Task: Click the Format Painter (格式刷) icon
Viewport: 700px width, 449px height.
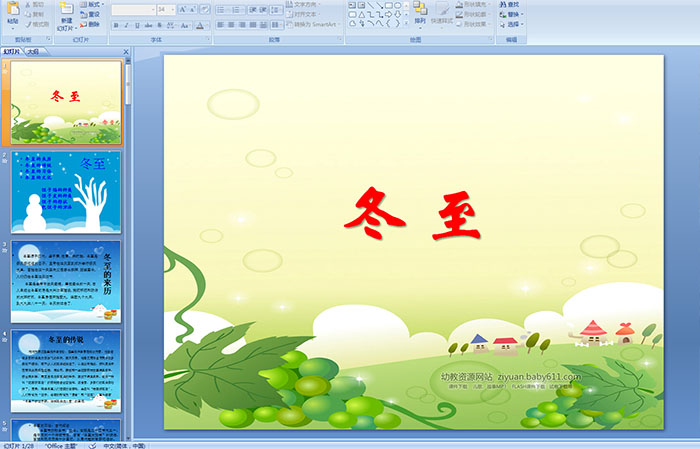Action: coord(28,24)
